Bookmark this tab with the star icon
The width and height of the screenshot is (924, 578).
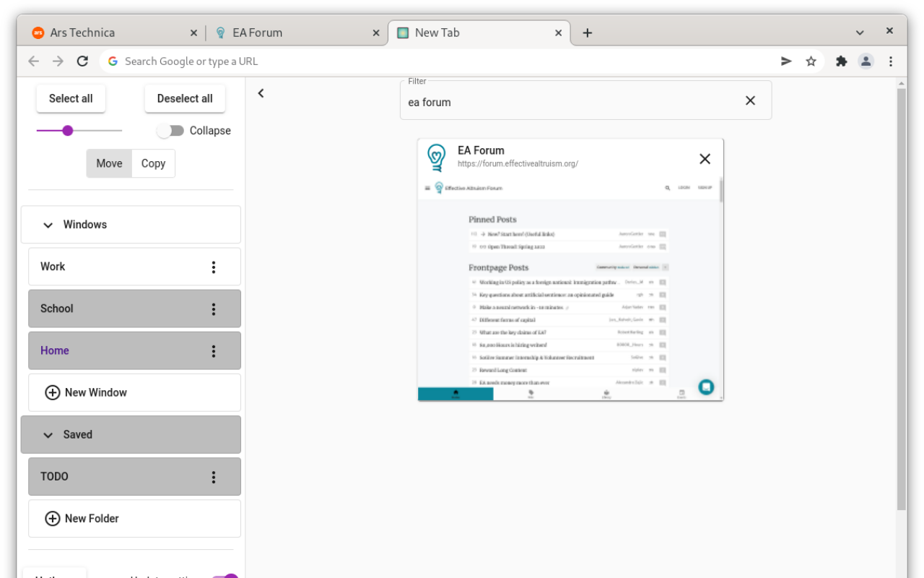pyautogui.click(x=811, y=61)
